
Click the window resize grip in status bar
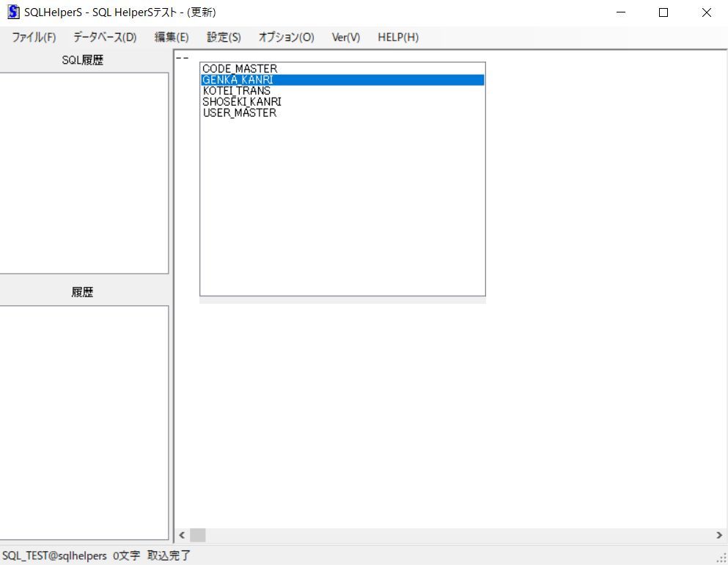[x=722, y=558]
